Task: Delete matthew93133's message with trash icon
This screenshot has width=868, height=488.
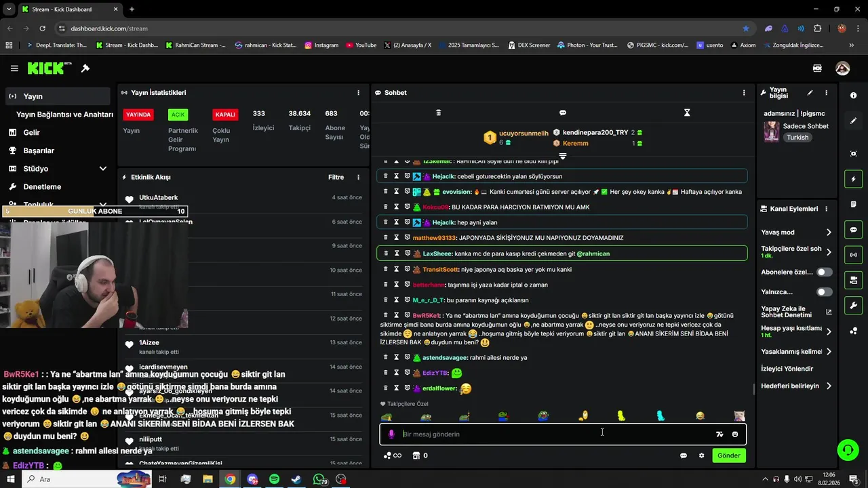Action: click(x=386, y=238)
